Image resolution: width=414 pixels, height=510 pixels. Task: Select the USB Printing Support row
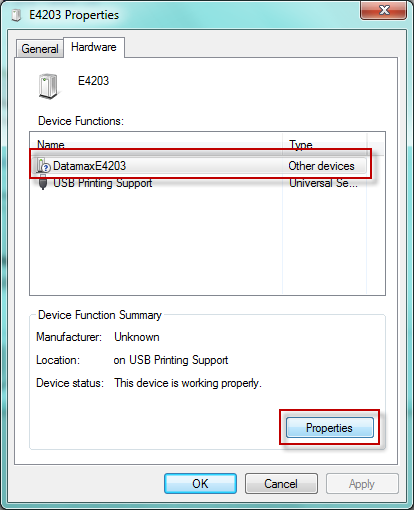coord(201,183)
